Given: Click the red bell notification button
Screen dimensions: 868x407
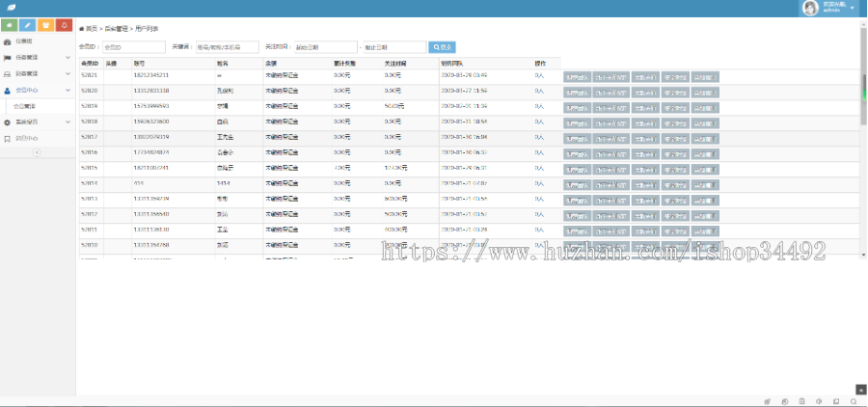Looking at the screenshot, I should pos(64,25).
